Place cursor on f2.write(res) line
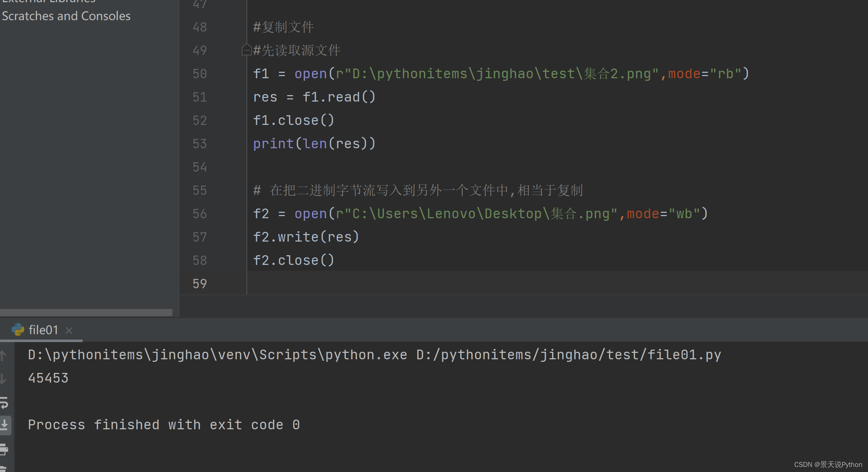This screenshot has height=472, width=868. point(306,237)
